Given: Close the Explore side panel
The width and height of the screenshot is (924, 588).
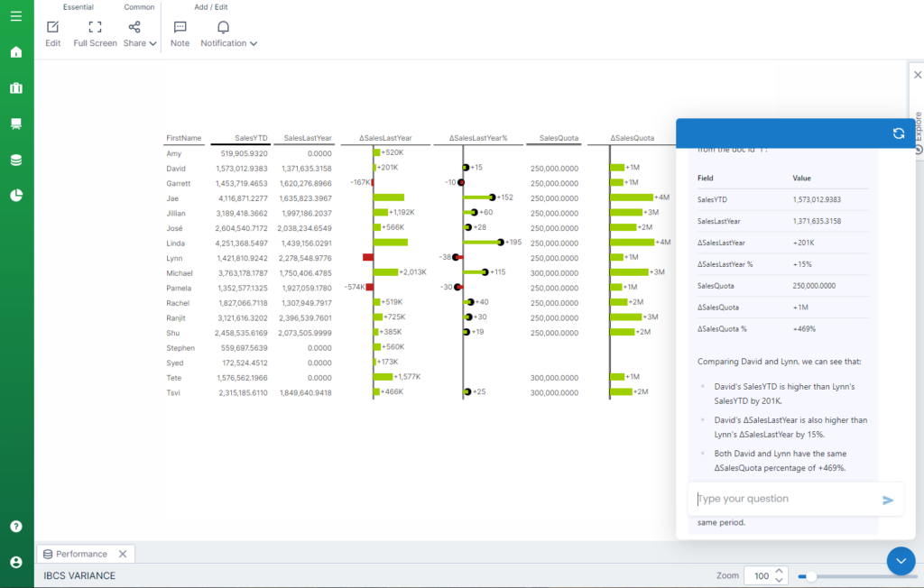Looking at the screenshot, I should 918,75.
